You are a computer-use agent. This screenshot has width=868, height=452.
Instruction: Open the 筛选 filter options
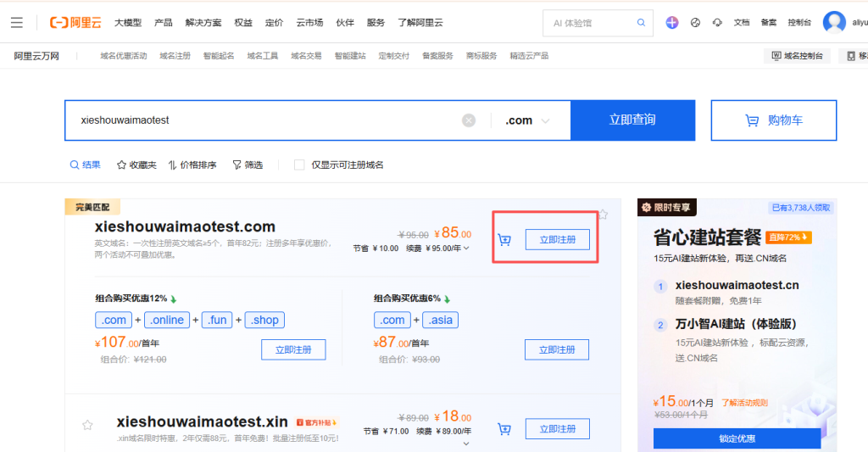248,165
